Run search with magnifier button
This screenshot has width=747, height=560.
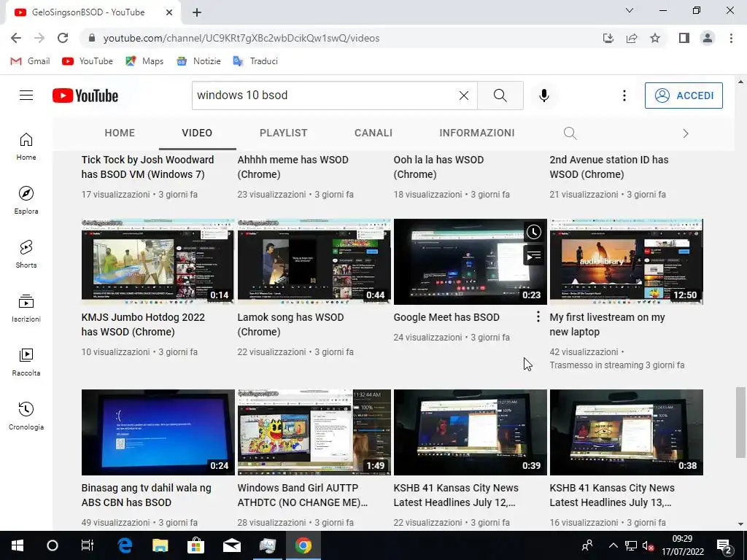coord(500,96)
